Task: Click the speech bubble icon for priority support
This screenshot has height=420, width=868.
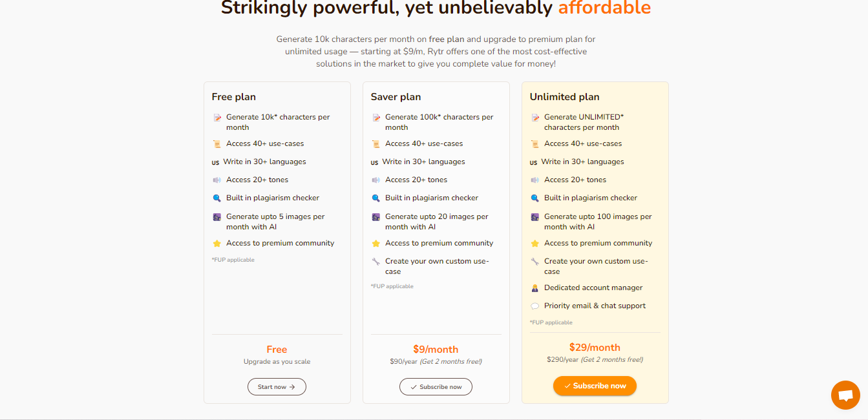Action: (535, 306)
